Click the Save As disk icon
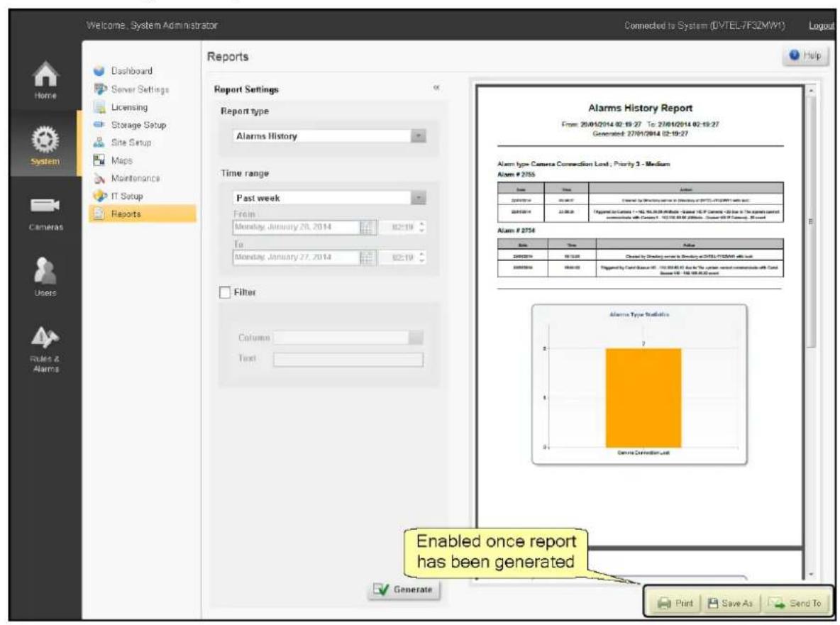The width and height of the screenshot is (840, 625). coord(712,603)
